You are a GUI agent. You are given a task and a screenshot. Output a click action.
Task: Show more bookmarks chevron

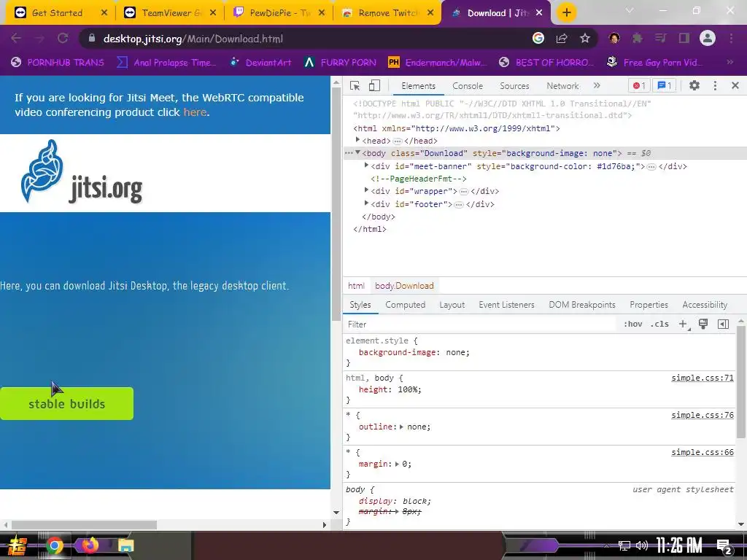pos(729,63)
